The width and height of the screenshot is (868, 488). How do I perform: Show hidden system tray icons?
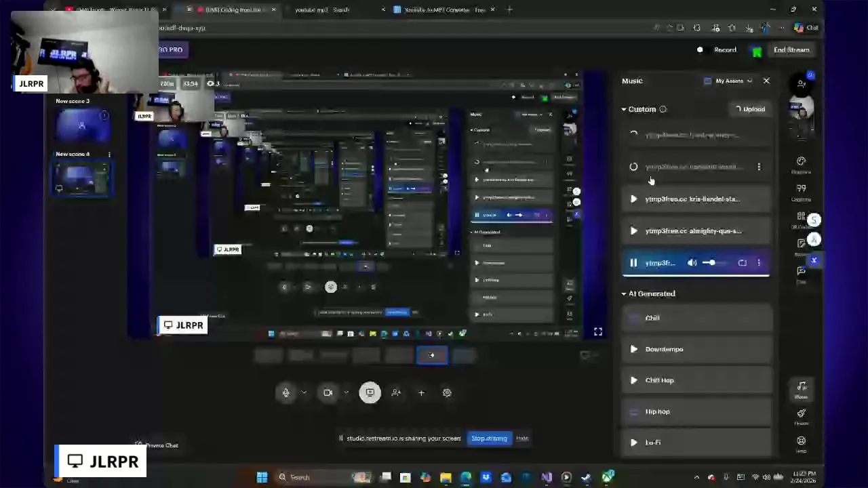point(695,477)
